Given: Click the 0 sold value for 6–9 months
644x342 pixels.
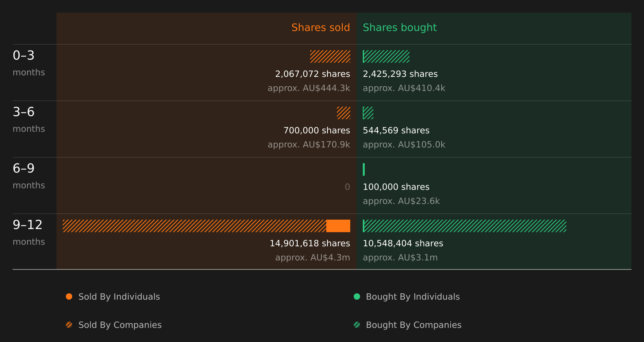Looking at the screenshot, I should 347,187.
